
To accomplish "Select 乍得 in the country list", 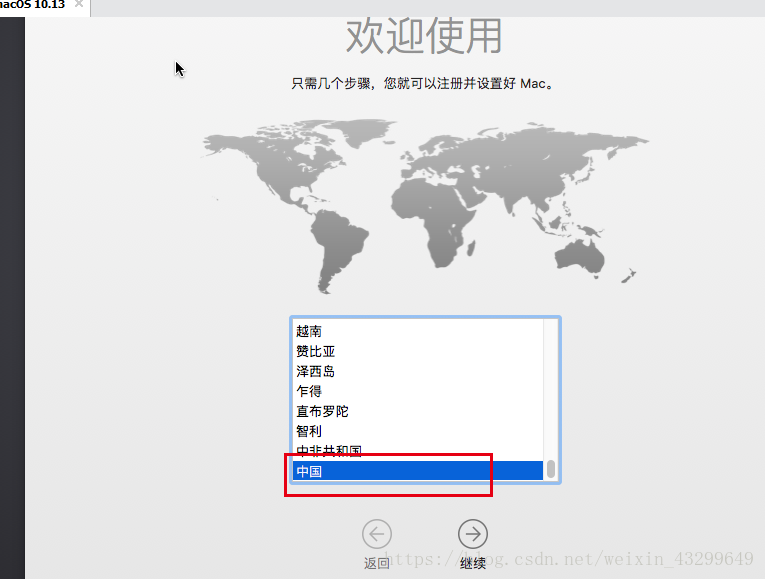I will [418, 391].
